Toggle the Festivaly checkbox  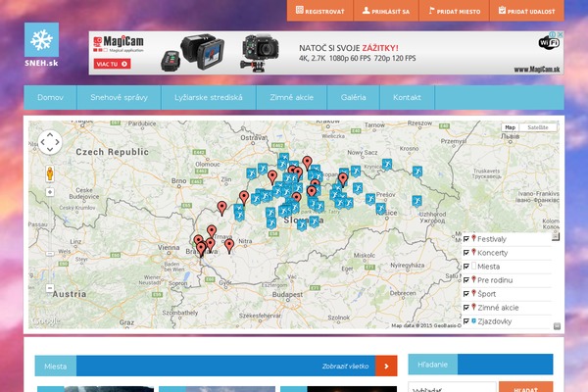(x=466, y=239)
